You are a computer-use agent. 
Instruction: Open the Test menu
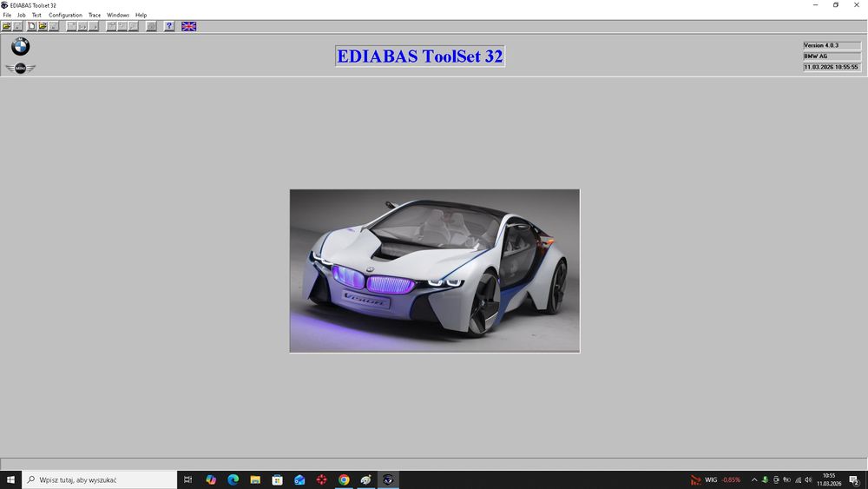click(36, 15)
